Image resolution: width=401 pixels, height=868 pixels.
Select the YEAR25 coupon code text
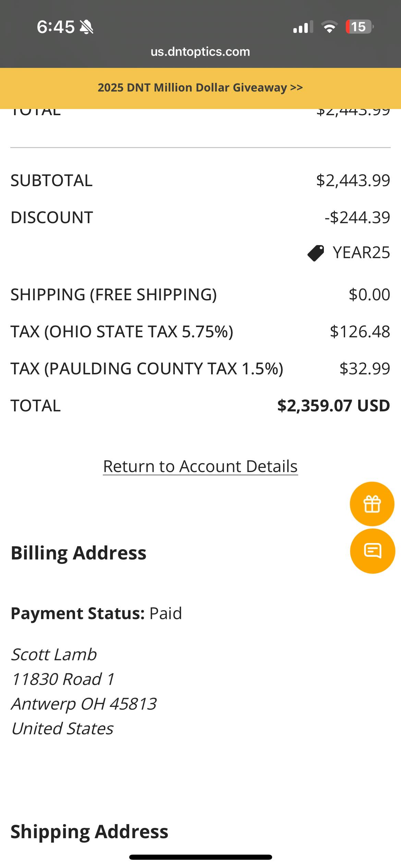[x=361, y=253]
